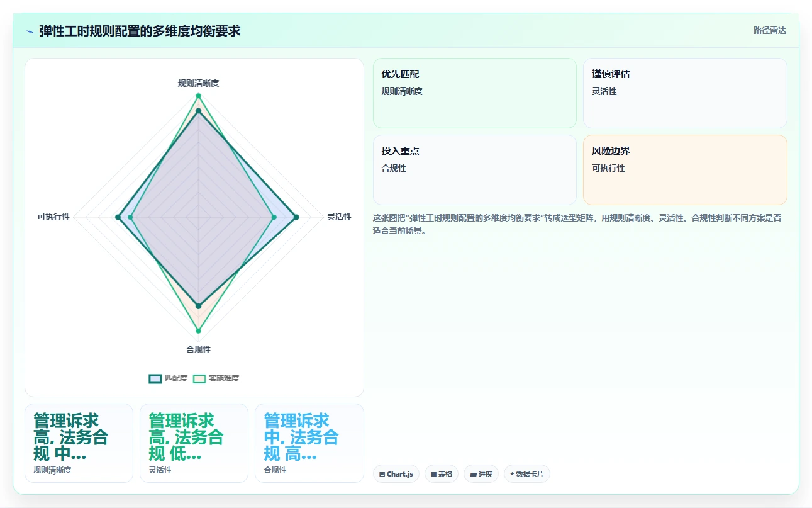Select the 表格 chip
The height and width of the screenshot is (508, 812).
click(442, 474)
